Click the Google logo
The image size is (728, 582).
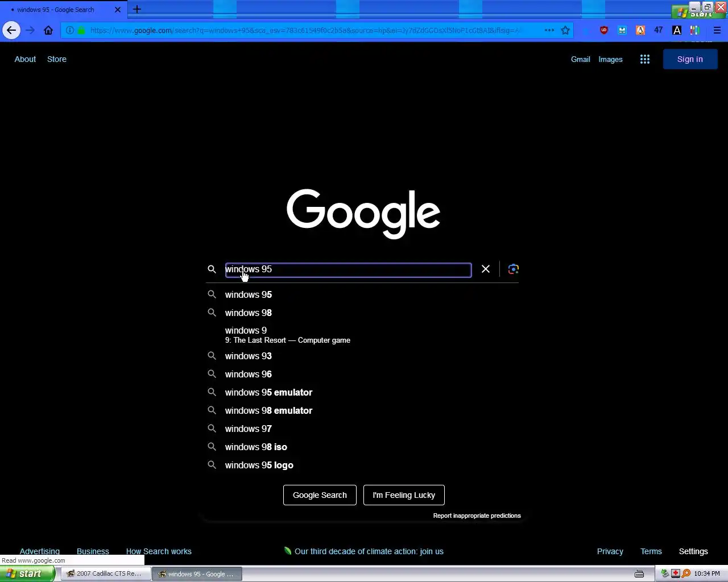tap(363, 213)
